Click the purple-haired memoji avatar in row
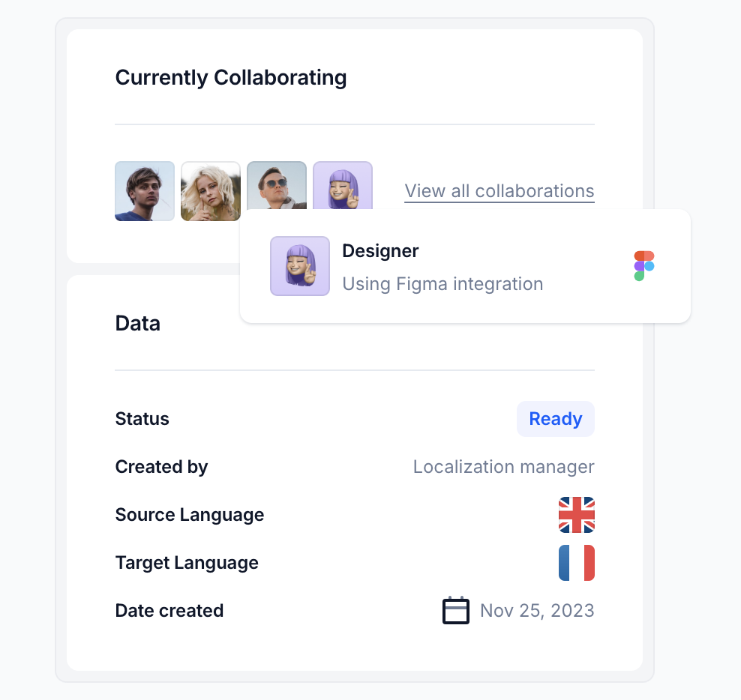741x700 pixels. point(343,186)
